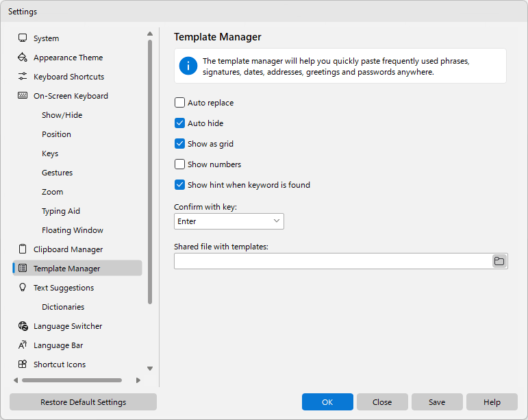Click the Text Suggestions lightbulb icon
This screenshot has width=528, height=420.
point(23,288)
